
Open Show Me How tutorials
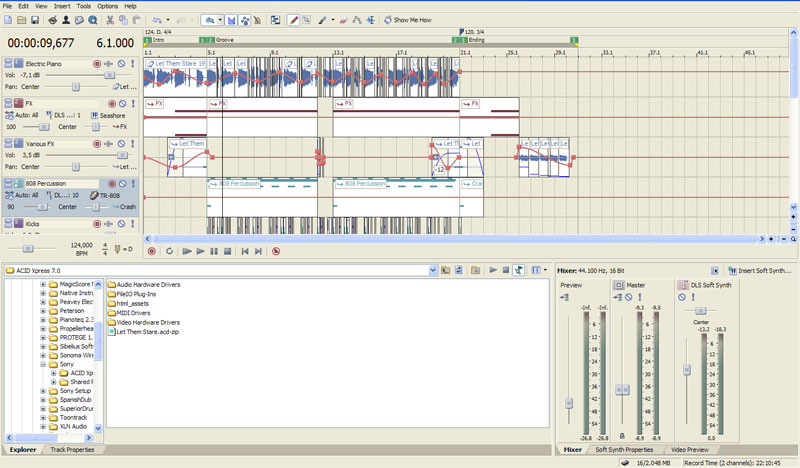408,20
